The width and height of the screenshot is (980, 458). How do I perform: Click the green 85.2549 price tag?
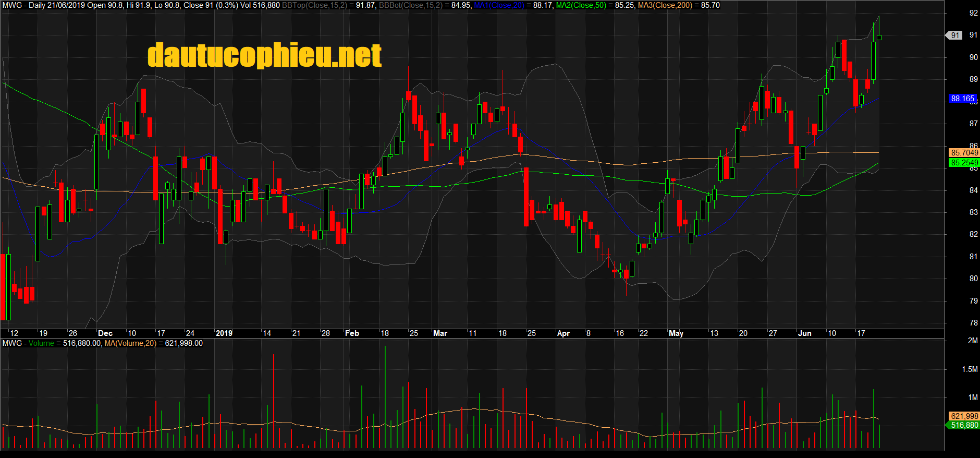[x=964, y=163]
